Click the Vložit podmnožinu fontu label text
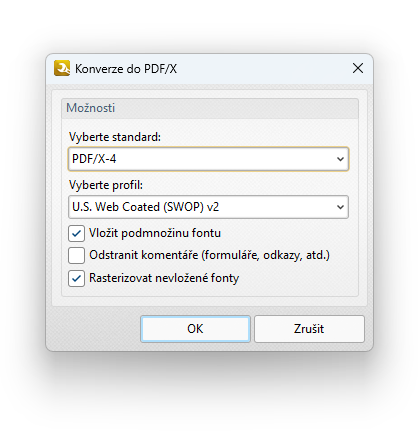Screen dimensions: 418x434 pyautogui.click(x=155, y=233)
